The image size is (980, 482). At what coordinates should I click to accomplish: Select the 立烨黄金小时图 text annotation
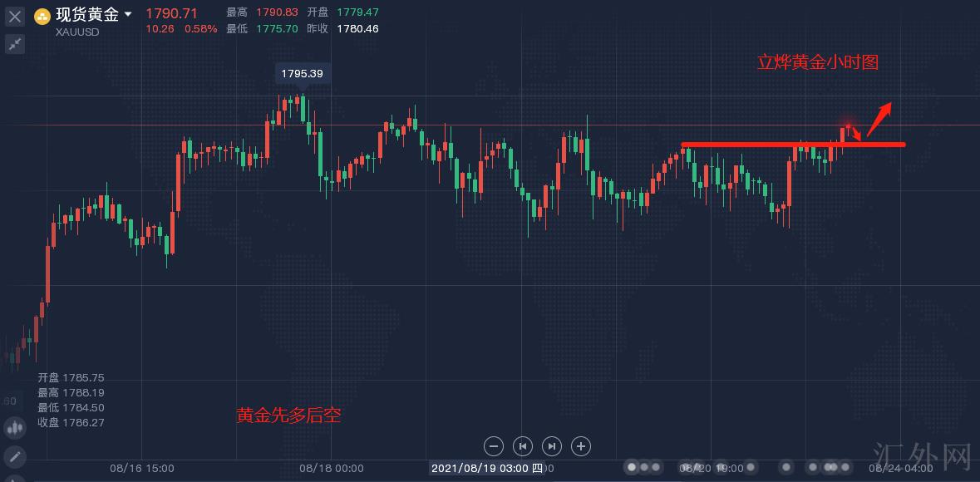point(817,62)
